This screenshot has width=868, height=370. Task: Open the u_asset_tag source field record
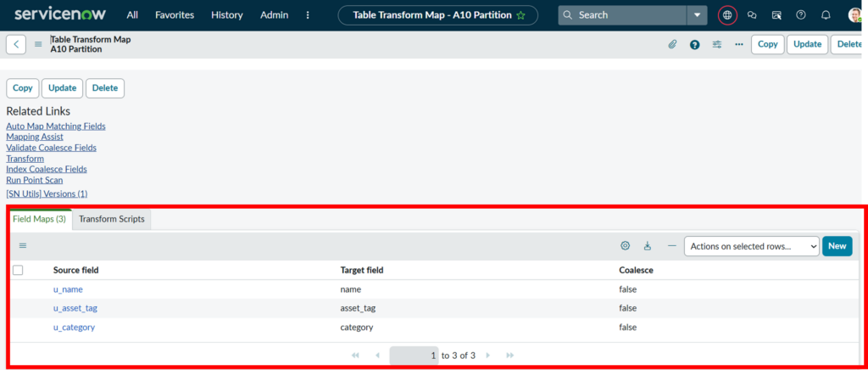point(75,308)
